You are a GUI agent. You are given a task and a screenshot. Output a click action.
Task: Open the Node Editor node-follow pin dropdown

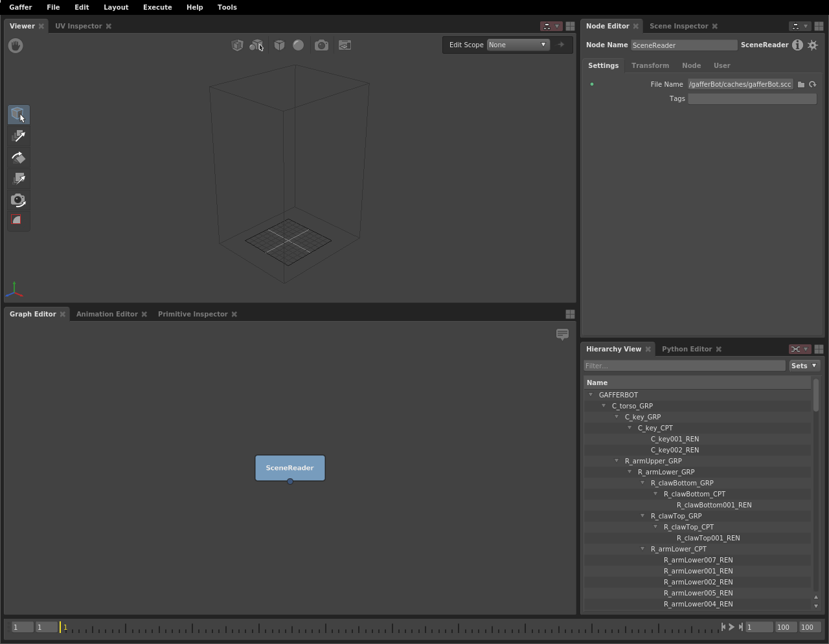(800, 27)
